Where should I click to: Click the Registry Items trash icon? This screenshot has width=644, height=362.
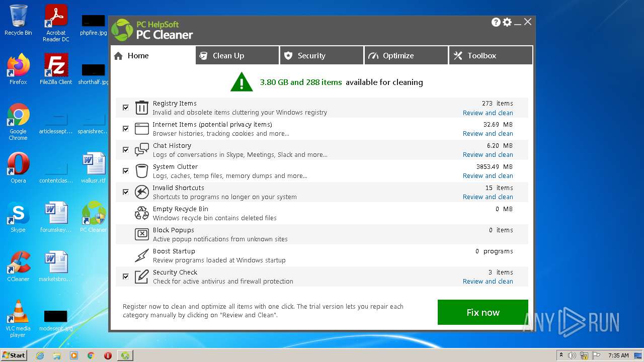point(142,108)
